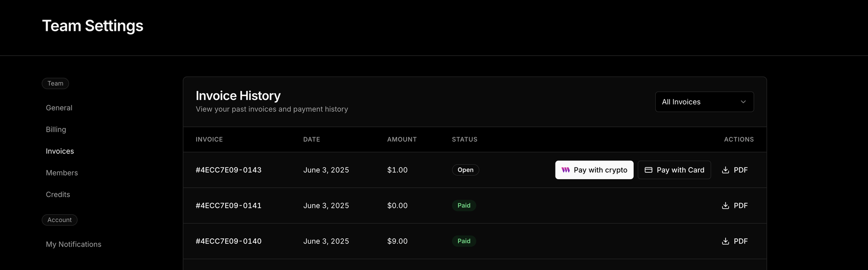Click download icon for invoice #4ECC7E09-0141
This screenshot has width=868, height=270.
tap(725, 206)
